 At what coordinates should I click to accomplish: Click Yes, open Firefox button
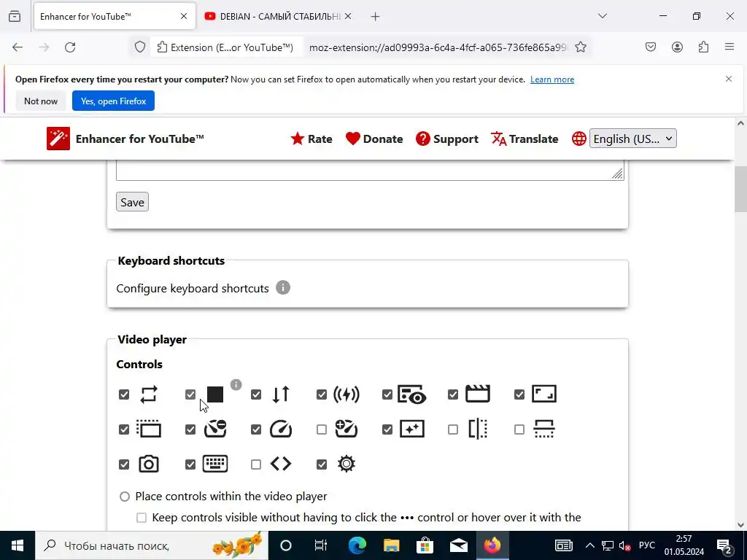(113, 101)
